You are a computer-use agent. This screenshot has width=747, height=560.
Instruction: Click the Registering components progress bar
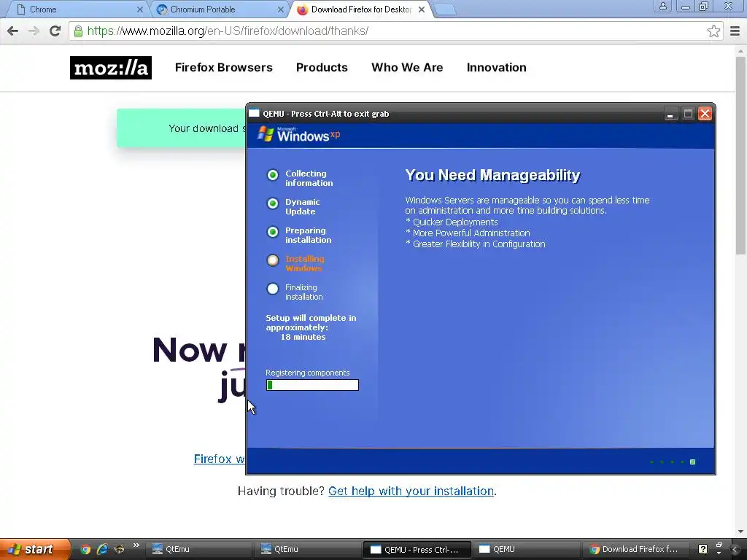point(312,385)
